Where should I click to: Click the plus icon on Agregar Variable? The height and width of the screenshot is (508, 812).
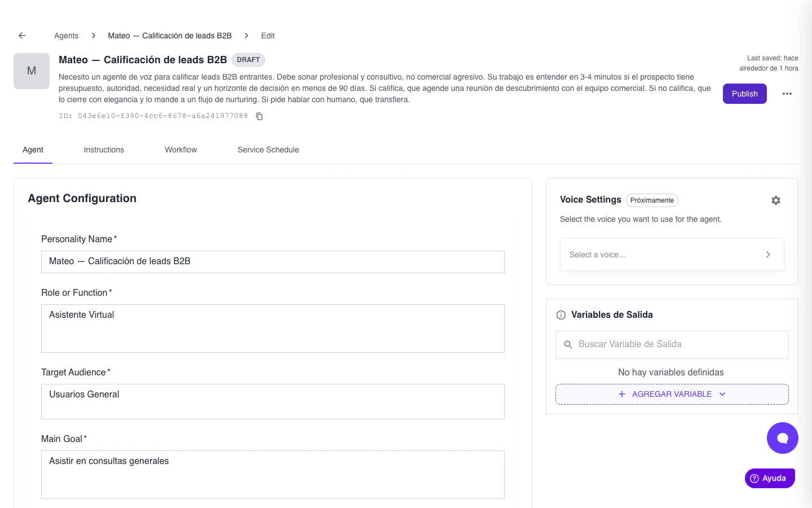[622, 394]
